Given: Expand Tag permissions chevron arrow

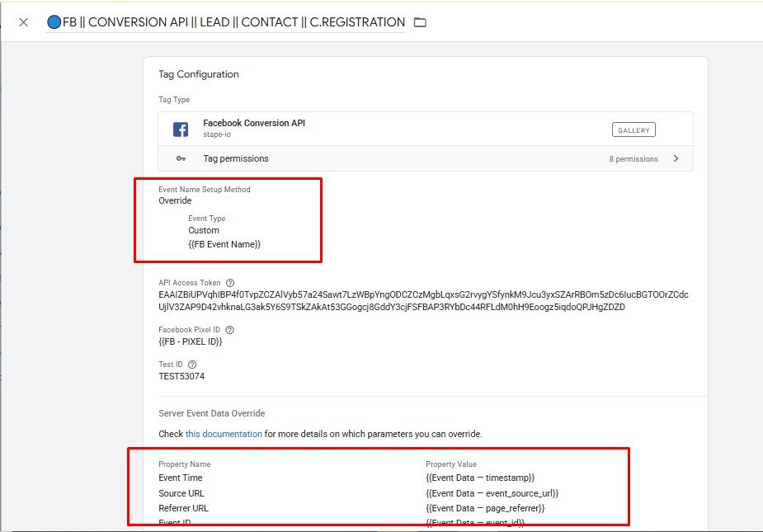Looking at the screenshot, I should [676, 158].
